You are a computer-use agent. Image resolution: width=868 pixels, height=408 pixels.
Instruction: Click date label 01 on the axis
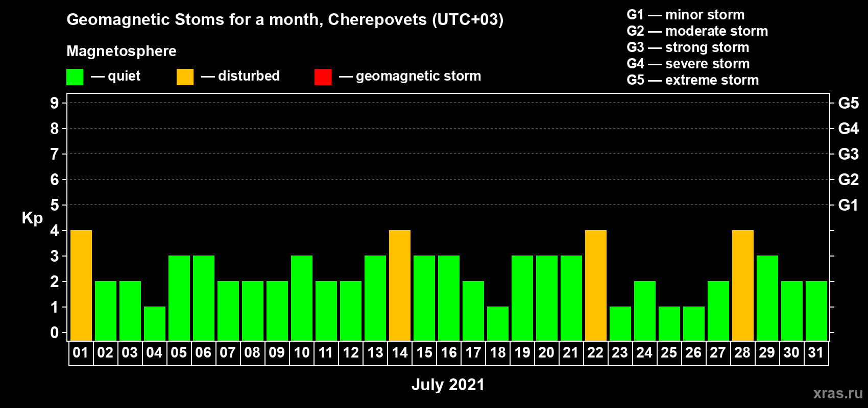pyautogui.click(x=81, y=352)
